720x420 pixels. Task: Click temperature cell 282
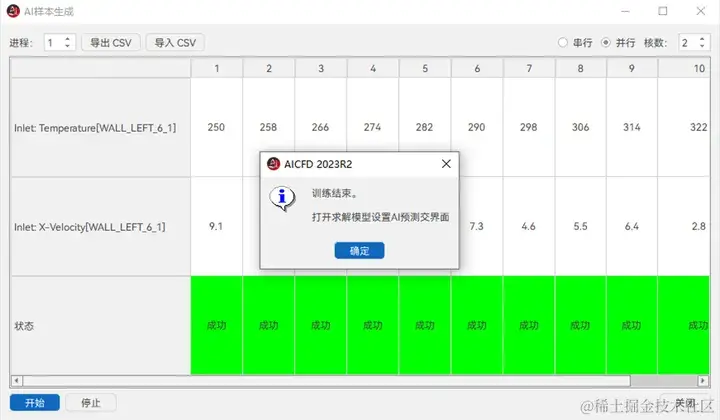(425, 127)
